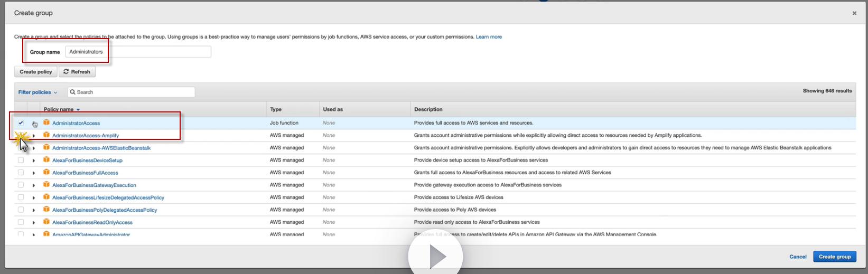Expand the AlexaForBusinessDeviceSetup policy row
The height and width of the screenshot is (274, 868).
pyautogui.click(x=34, y=160)
